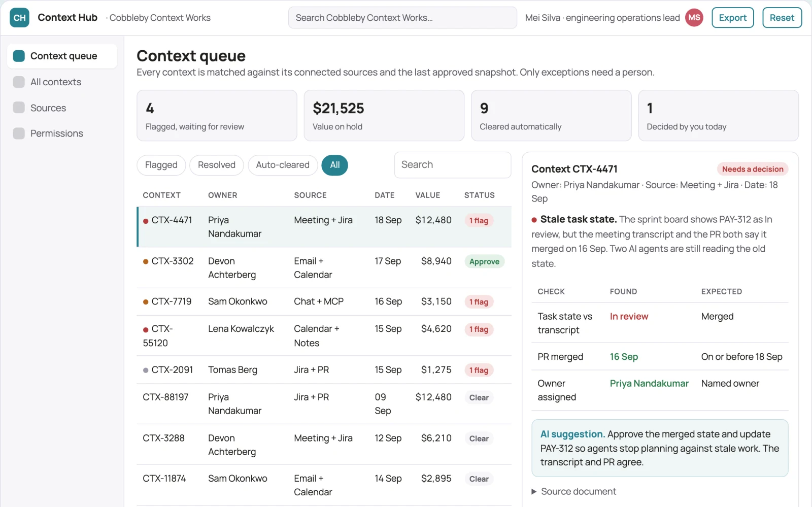Viewport: 812px width, 507px height.
Task: Select the CTX-4471 row
Action: pyautogui.click(x=324, y=227)
